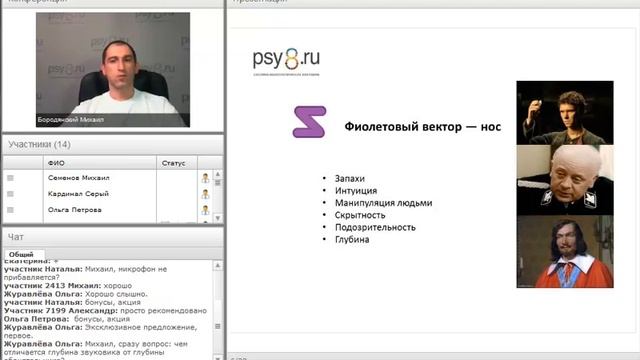Viewport: 640px width, 360px height.
Task: Select participant name Кардинал Серый
Action: coord(78,194)
